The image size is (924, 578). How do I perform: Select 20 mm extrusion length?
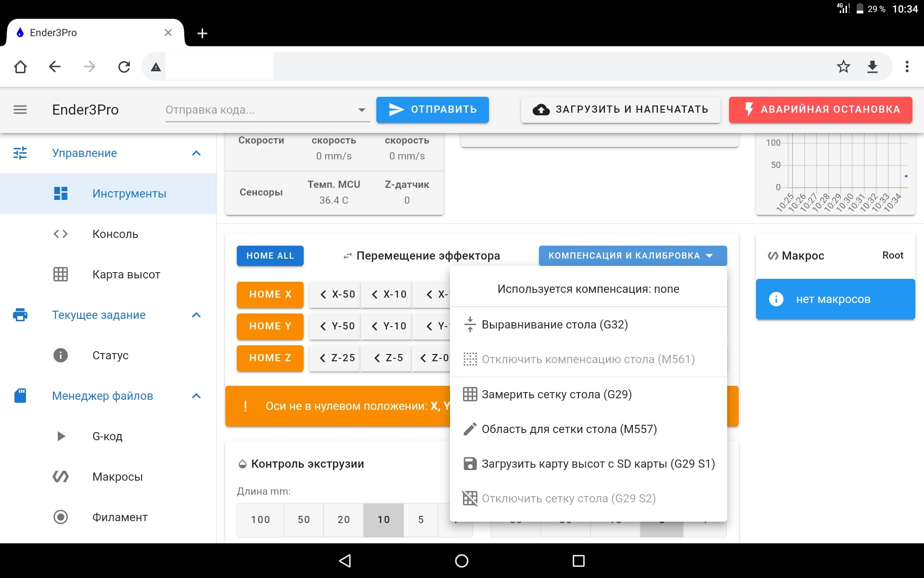pos(344,520)
